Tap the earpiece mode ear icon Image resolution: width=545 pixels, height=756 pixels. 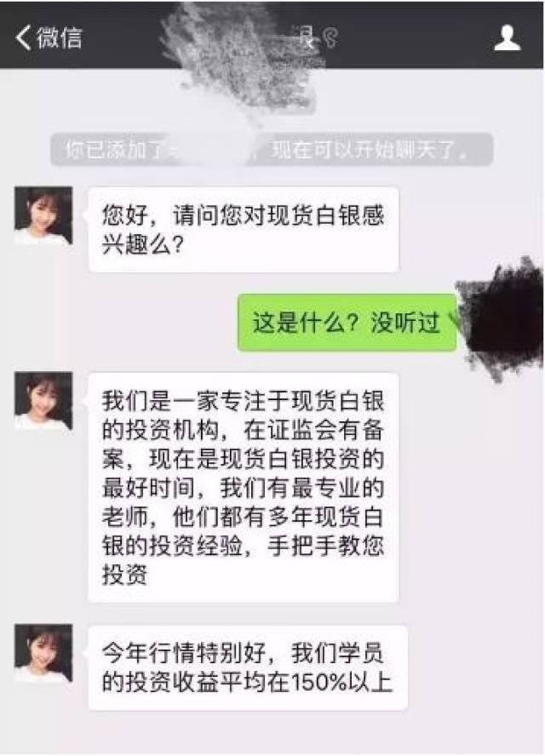tap(330, 37)
